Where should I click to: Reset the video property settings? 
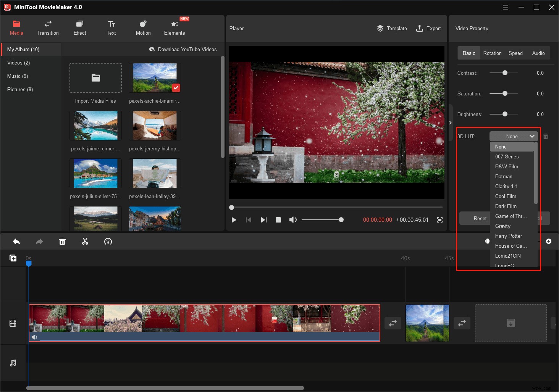[x=480, y=218]
